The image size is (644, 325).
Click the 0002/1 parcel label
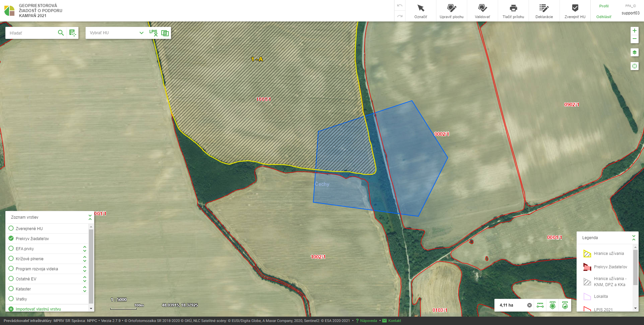coord(442,134)
